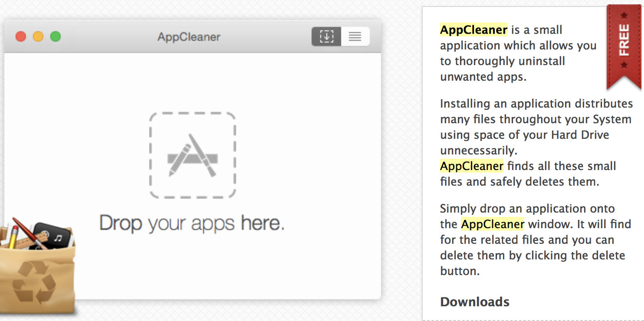The image size is (644, 321).
Task: Click the text 'Simply drop an application onto'
Action: pos(527,209)
